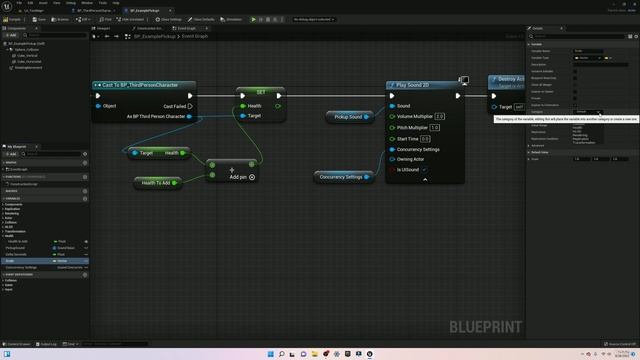
Task: Switch to the Construction Script tab
Action: (147, 28)
